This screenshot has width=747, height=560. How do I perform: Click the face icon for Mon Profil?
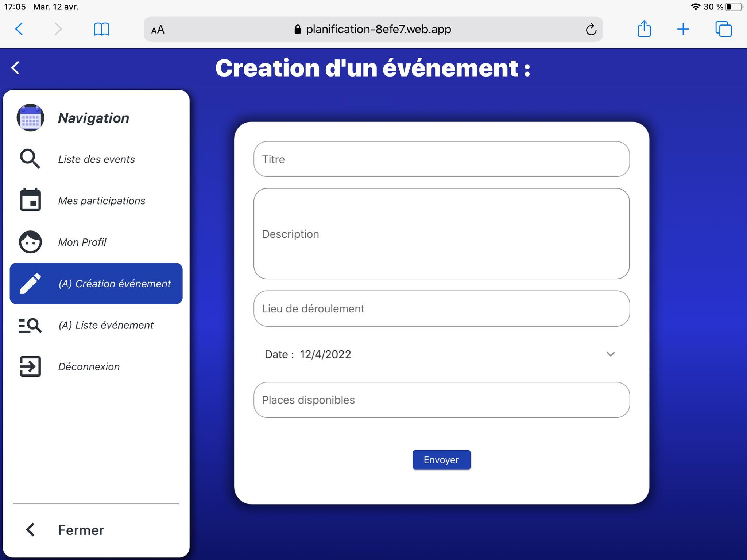tap(30, 242)
